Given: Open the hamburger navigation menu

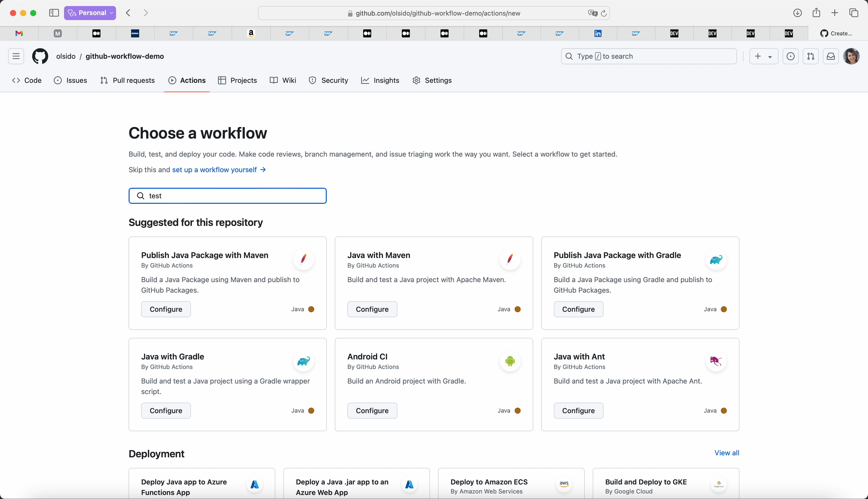Looking at the screenshot, I should [16, 56].
